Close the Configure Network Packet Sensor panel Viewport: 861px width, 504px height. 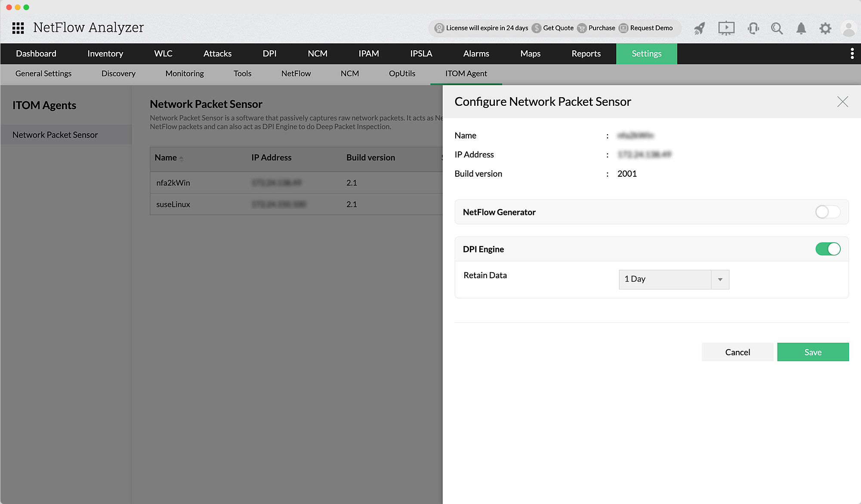click(842, 101)
